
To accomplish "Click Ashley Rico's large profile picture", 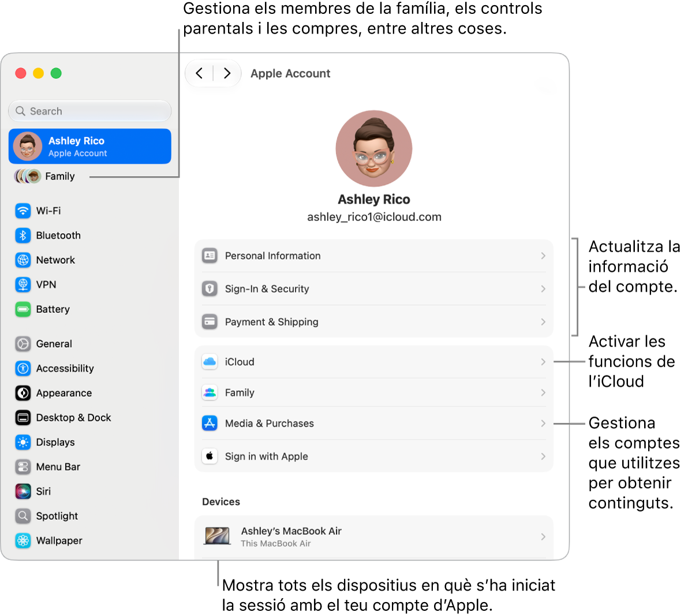I will [x=374, y=148].
